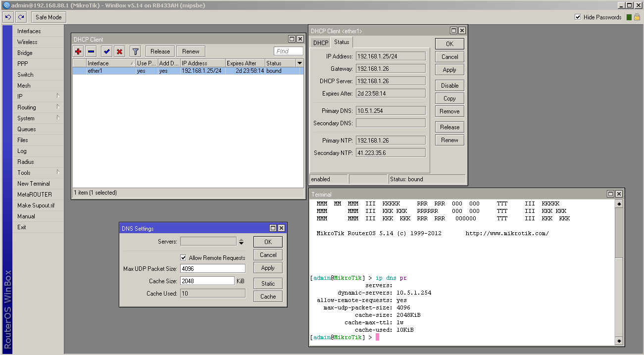Open Files from the sidebar
644x355 pixels.
[x=38, y=140]
